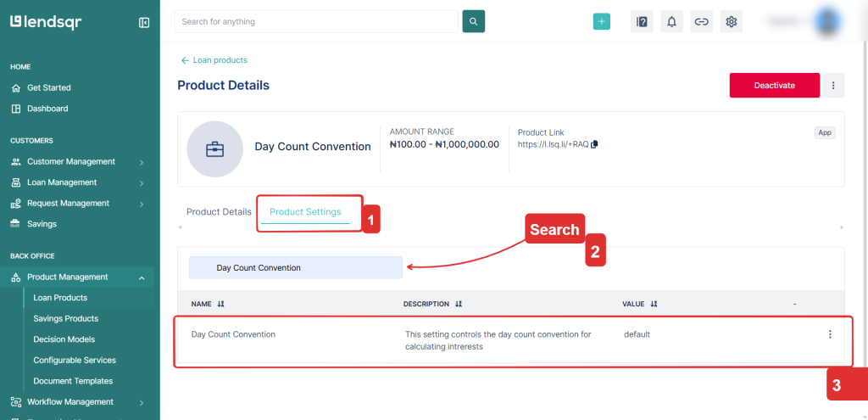868x420 pixels.
Task: Collapse the sidebar with the panel icon
Action: point(144,23)
